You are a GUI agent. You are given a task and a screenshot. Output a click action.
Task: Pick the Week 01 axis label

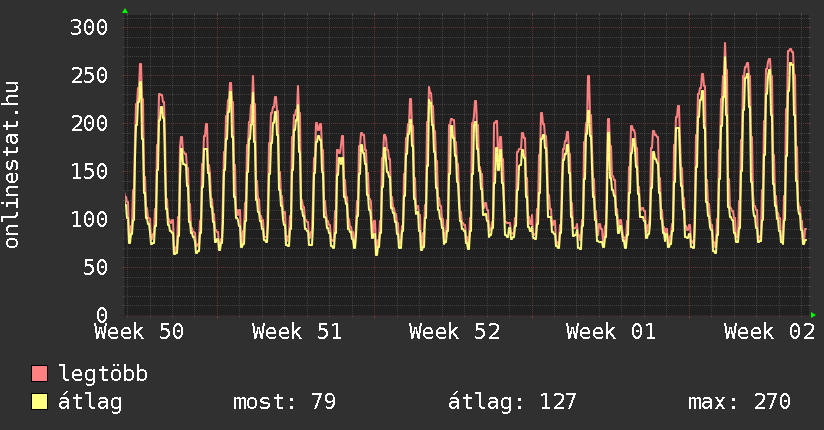pos(611,332)
